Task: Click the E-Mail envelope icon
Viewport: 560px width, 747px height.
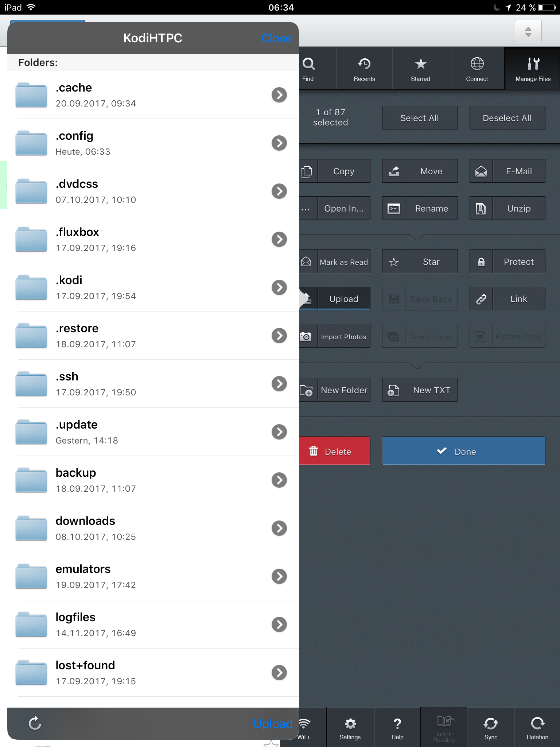Action: point(481,171)
